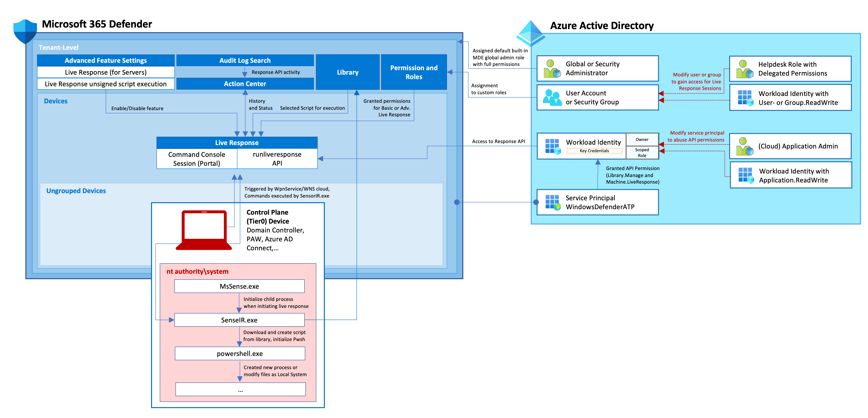Click the Helpdesk Role with Delegated Permissions label
The width and height of the screenshot is (868, 418).
(793, 69)
